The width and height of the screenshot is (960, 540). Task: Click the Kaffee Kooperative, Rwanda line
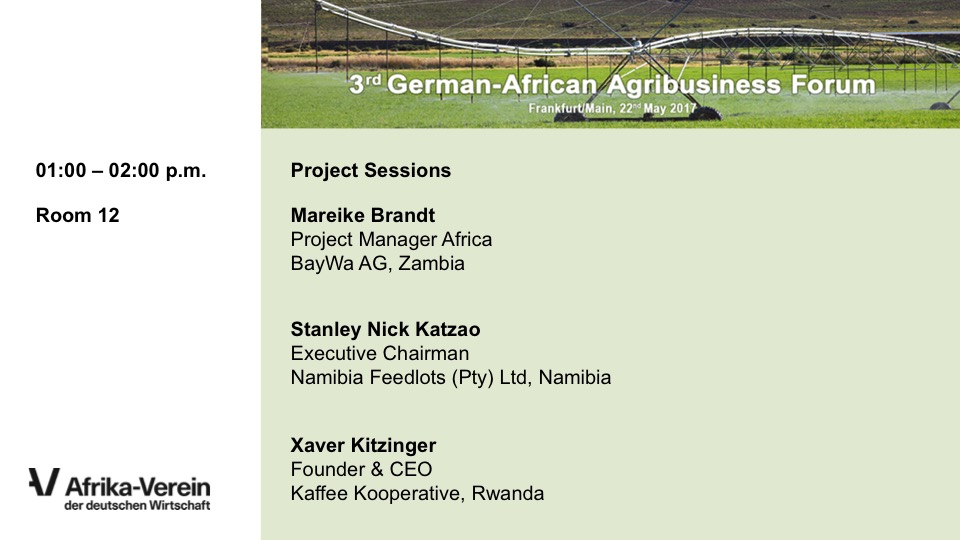[417, 493]
